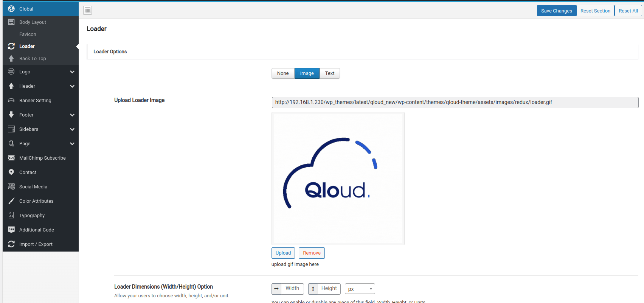Image resolution: width=644 pixels, height=303 pixels.
Task: Click the Logo sidebar icon
Action: 11,71
